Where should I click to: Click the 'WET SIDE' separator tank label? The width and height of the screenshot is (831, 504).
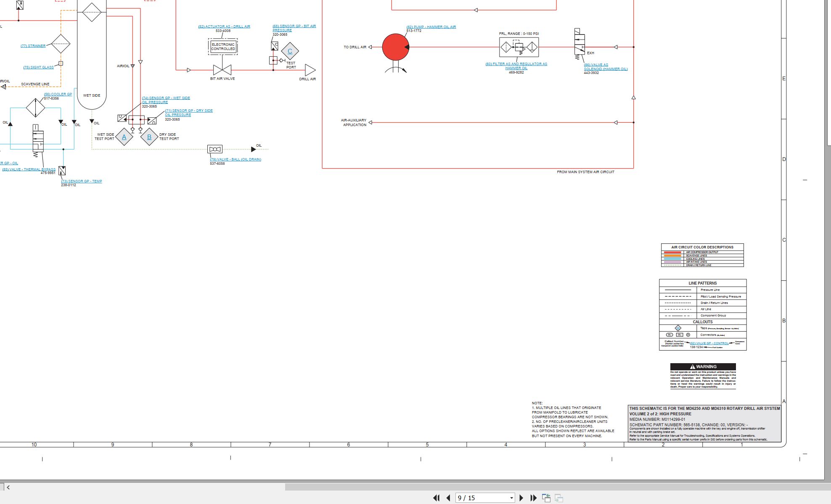92,95
